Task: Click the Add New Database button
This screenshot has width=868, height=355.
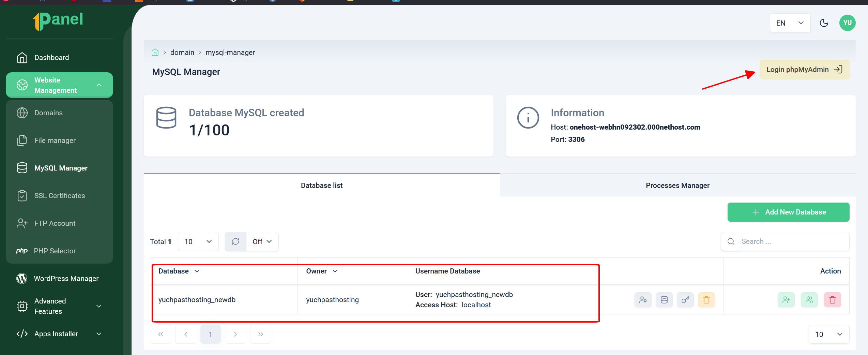Action: click(x=788, y=212)
